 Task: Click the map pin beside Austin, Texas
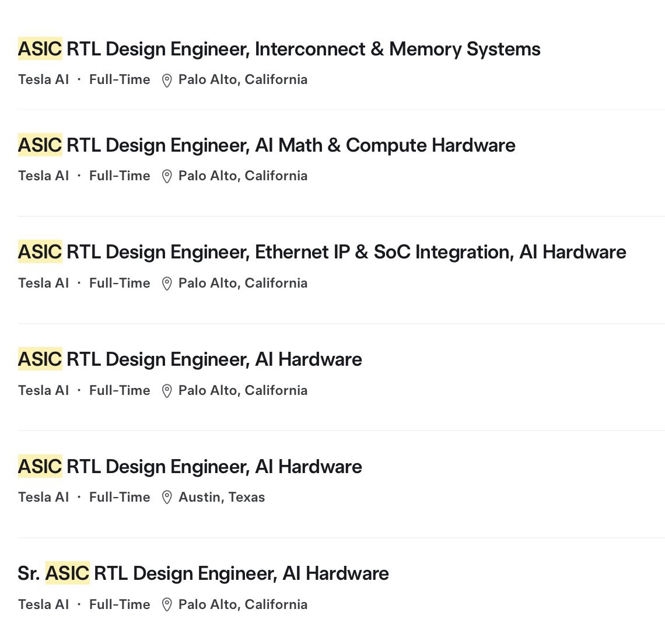pyautogui.click(x=167, y=498)
